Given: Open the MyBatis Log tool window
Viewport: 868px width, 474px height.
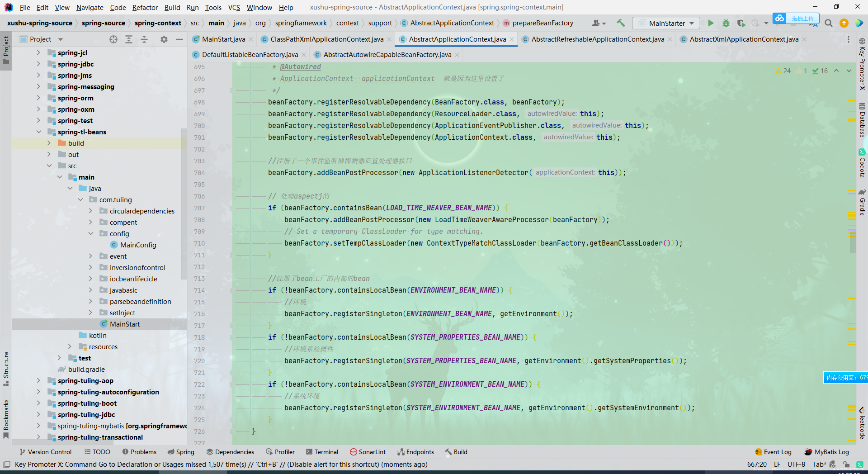Looking at the screenshot, I should [827, 452].
